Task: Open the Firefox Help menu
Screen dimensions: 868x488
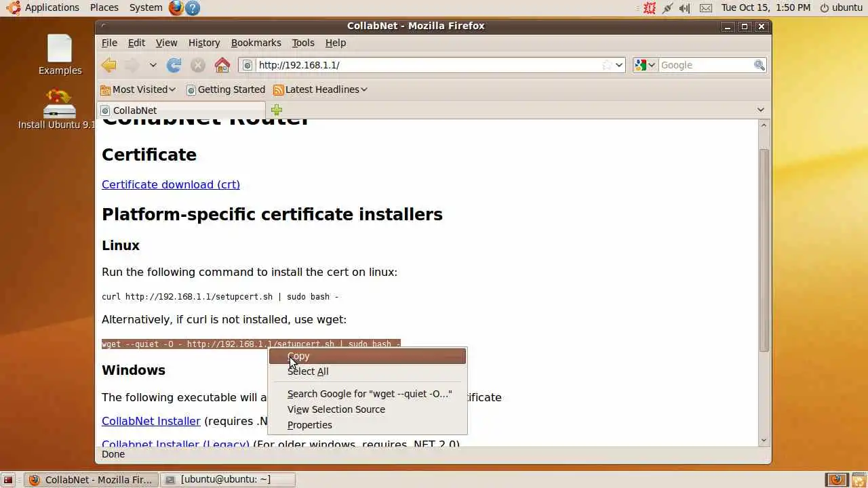Action: coord(336,43)
